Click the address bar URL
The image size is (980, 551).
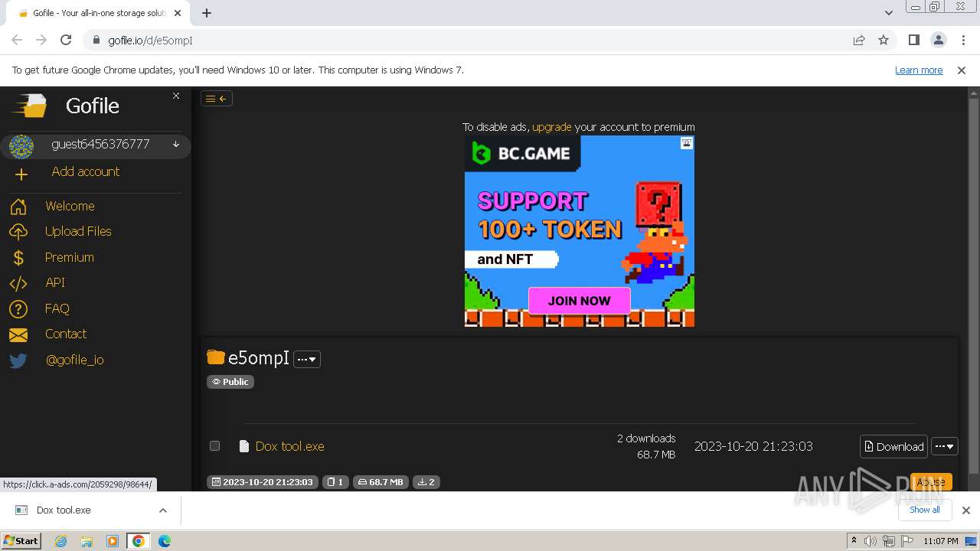click(150, 41)
